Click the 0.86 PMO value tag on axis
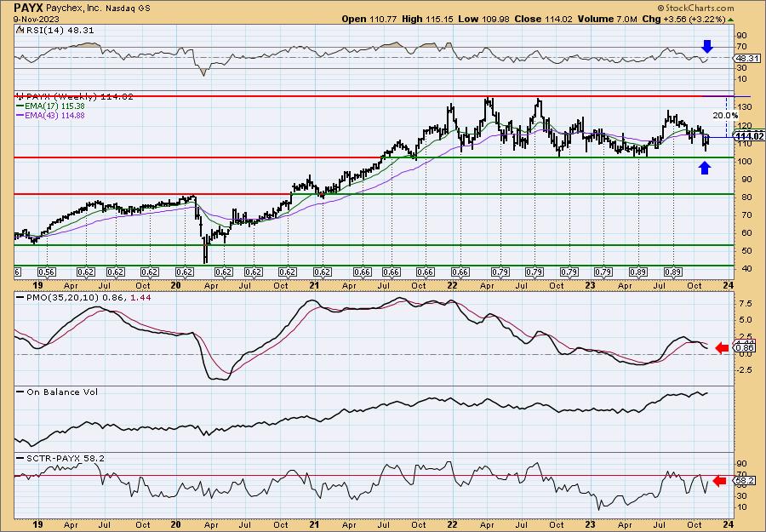This screenshot has height=532, width=766. (x=746, y=348)
